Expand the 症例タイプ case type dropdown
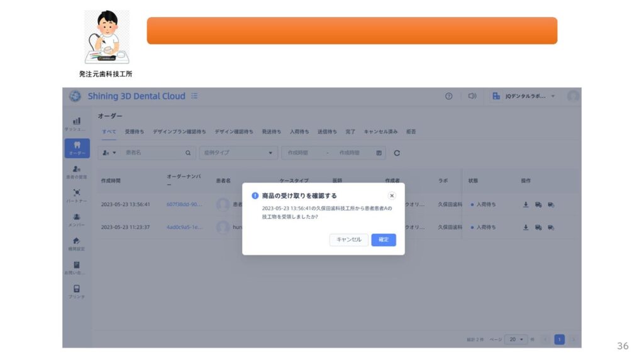This screenshot has height=362, width=644. (x=238, y=153)
